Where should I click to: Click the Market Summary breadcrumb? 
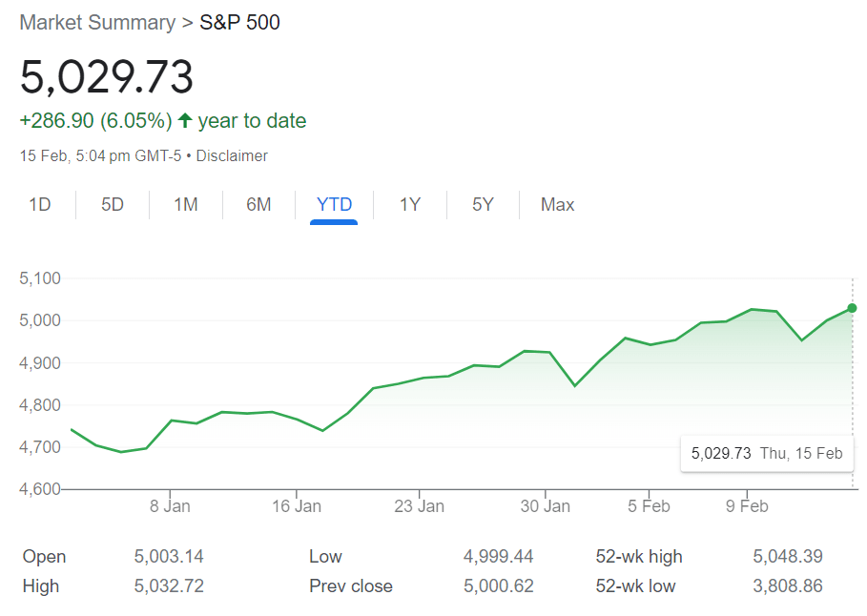pos(97,22)
